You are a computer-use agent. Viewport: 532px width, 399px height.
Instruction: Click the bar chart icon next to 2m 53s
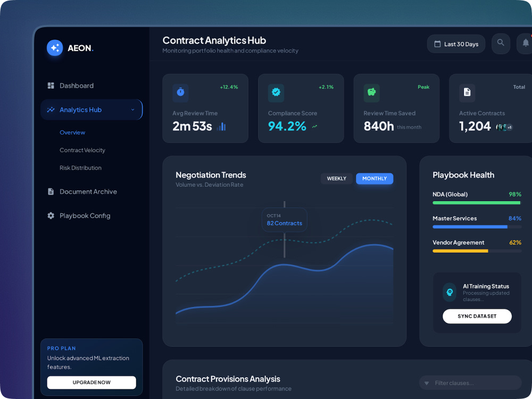221,127
